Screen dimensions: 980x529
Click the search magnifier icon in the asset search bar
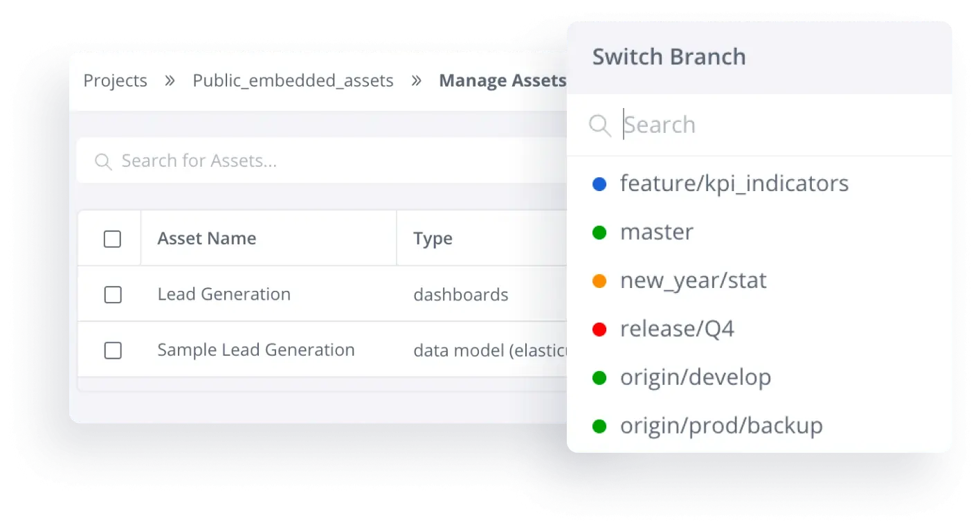[x=102, y=161]
